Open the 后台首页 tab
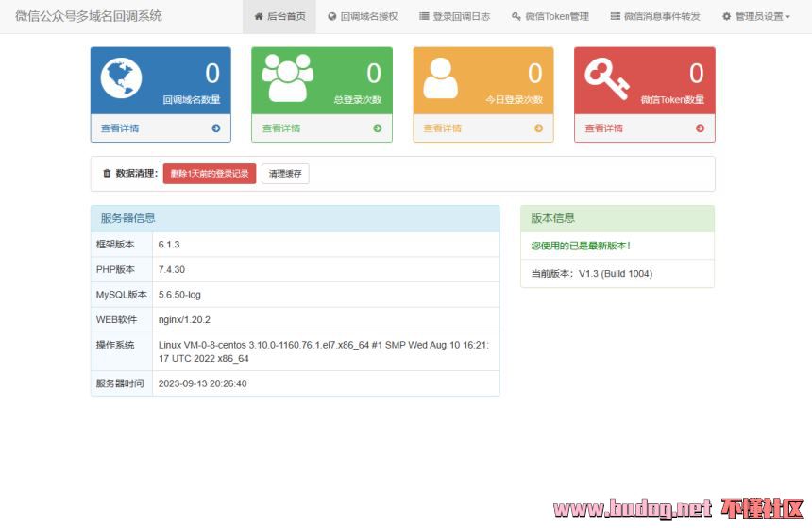812x528 pixels. click(x=279, y=17)
